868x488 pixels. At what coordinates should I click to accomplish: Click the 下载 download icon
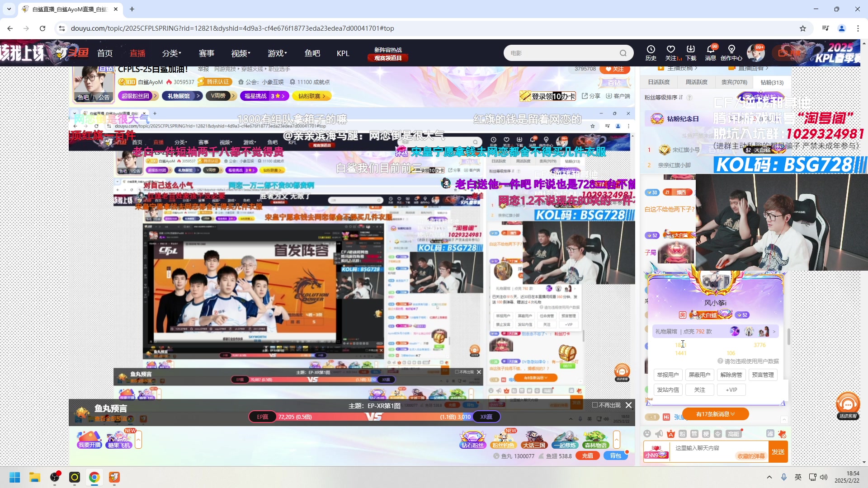(691, 52)
